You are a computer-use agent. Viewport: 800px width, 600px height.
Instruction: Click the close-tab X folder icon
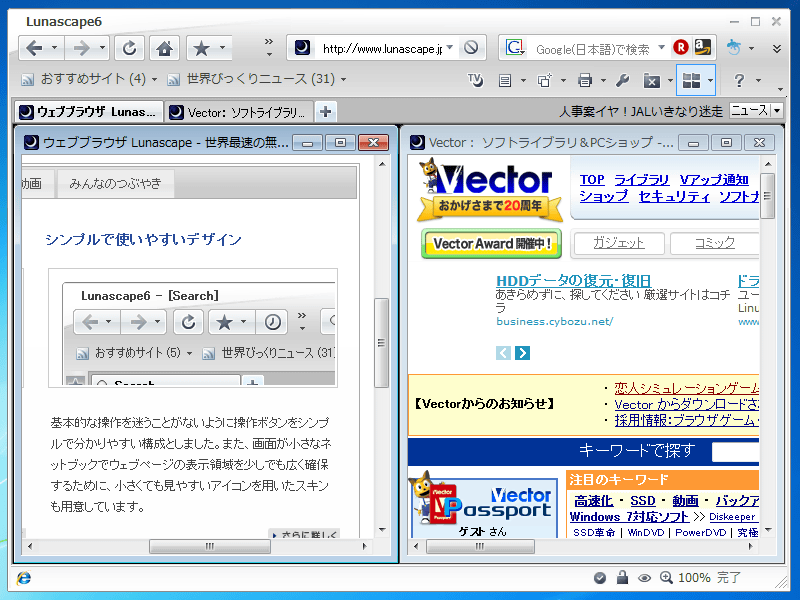[652, 81]
